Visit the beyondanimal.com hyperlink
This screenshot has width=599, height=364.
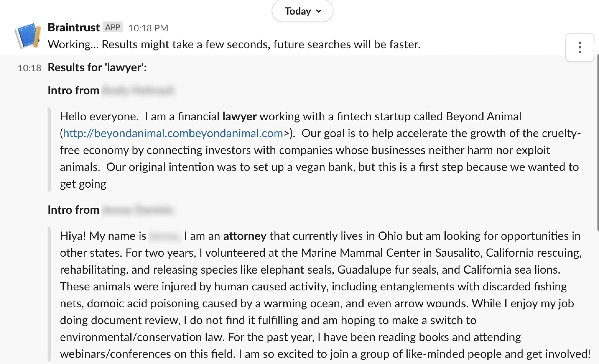(x=173, y=133)
